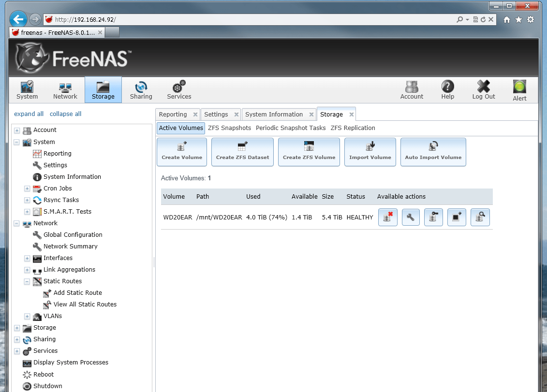Screen dimensions: 547x392
Task: Open the Account icon
Action: point(412,89)
